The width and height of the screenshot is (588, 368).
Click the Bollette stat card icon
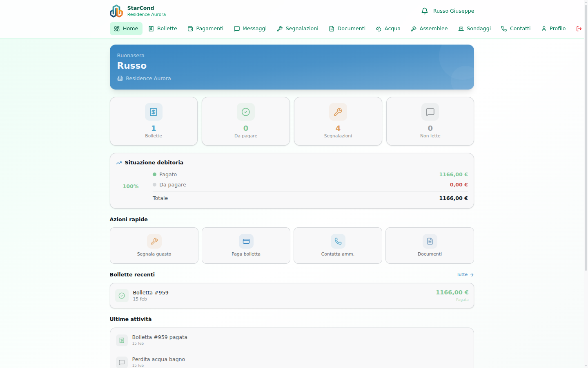point(154,112)
